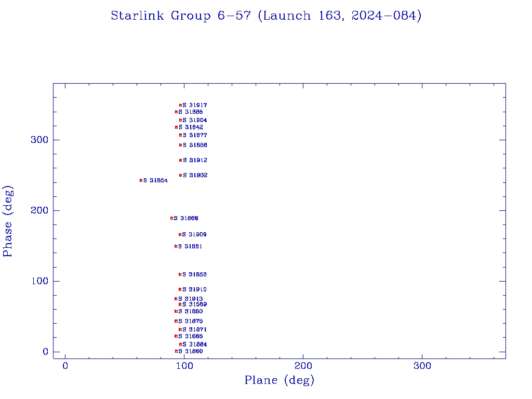
Task: Click the 300 tick label on x-axis
Action: point(422,366)
